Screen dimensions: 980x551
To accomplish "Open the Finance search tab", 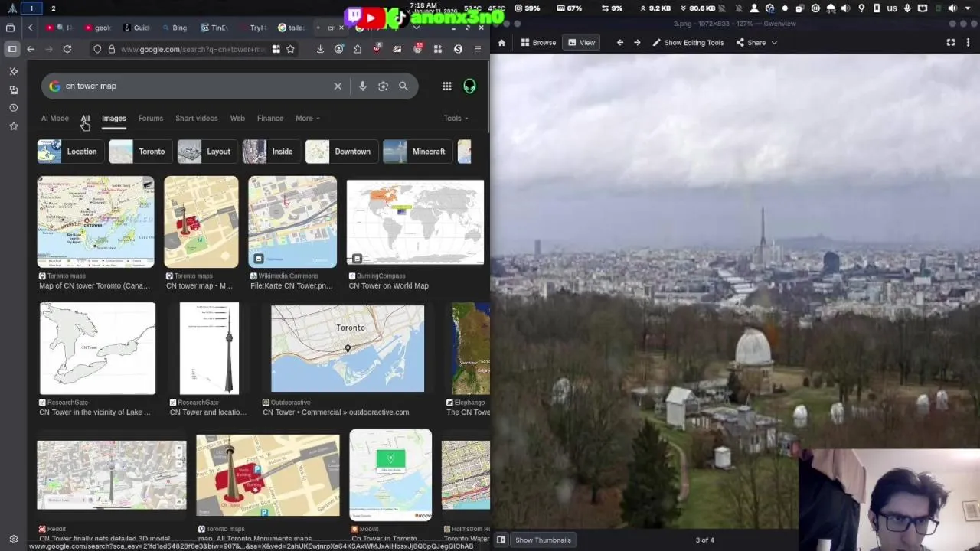I will pyautogui.click(x=270, y=118).
